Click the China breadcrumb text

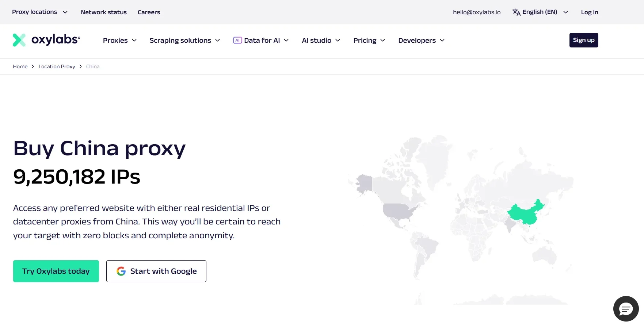[93, 66]
